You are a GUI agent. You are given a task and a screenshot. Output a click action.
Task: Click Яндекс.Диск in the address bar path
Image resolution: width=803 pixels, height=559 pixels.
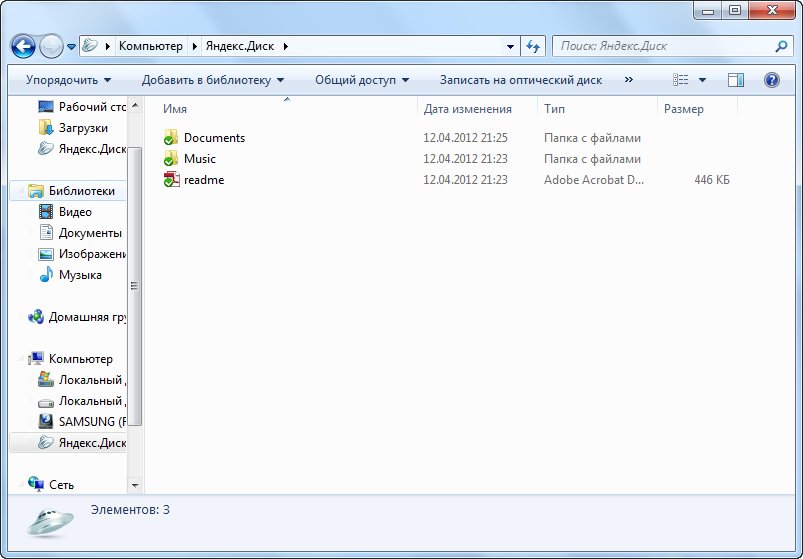(240, 46)
